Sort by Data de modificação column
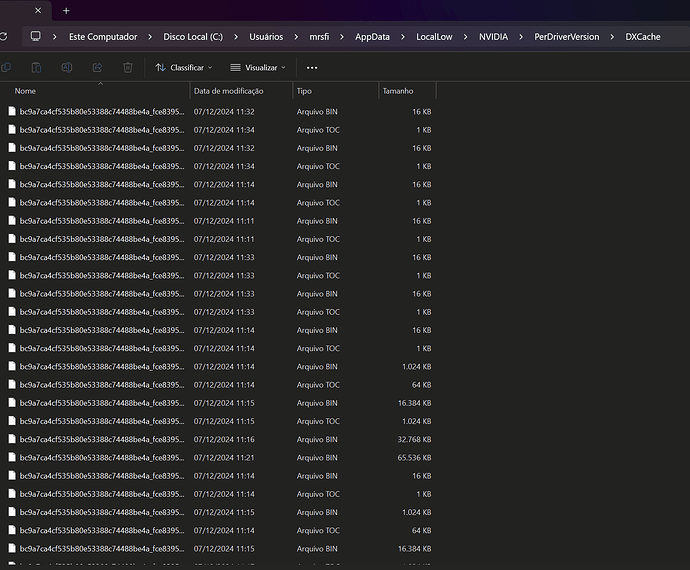 click(228, 91)
